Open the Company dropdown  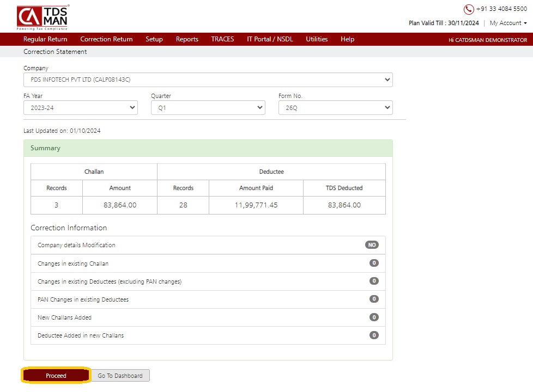tap(208, 80)
